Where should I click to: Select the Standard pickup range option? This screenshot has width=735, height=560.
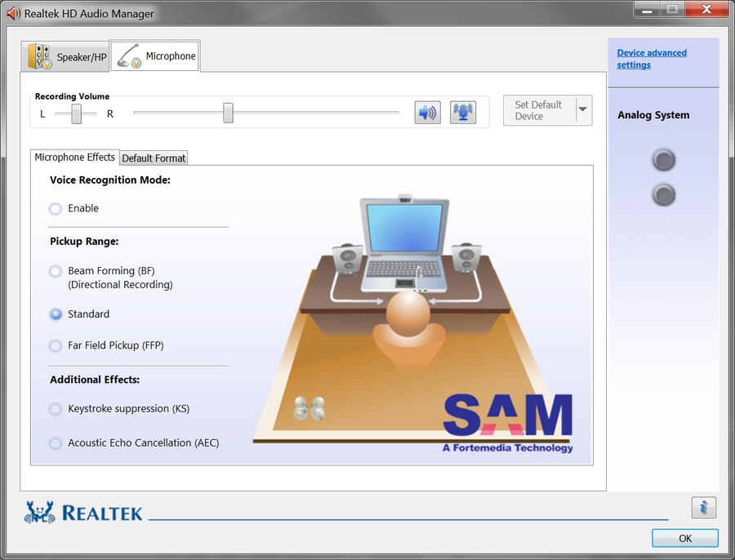coord(56,314)
